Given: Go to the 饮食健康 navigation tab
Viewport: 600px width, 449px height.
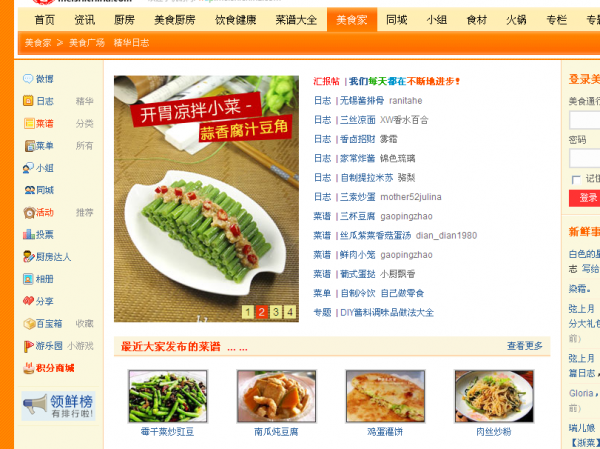Looking at the screenshot, I should pos(235,20).
